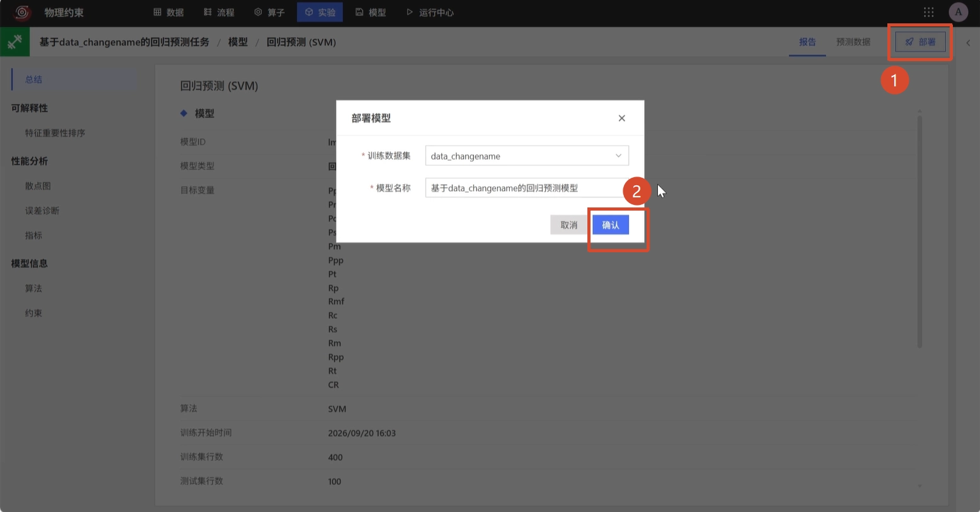Click the 2026/09/20 16:03 timestamp
This screenshot has width=980, height=512.
coord(362,433)
